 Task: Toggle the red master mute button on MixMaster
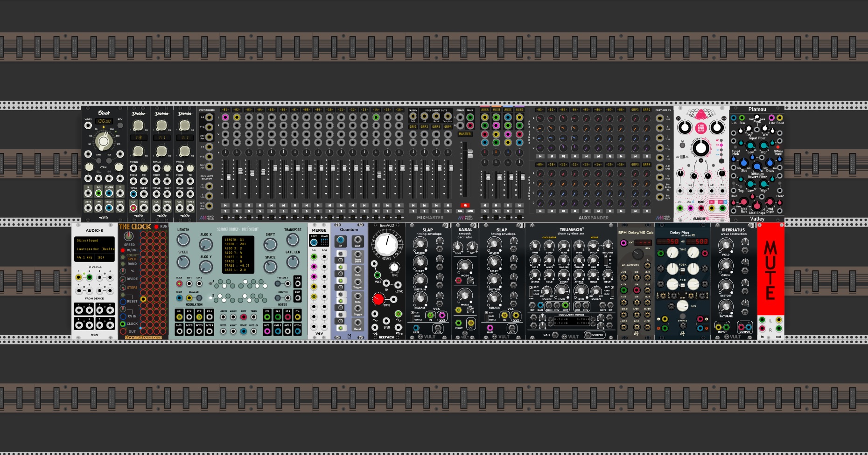coord(465,205)
